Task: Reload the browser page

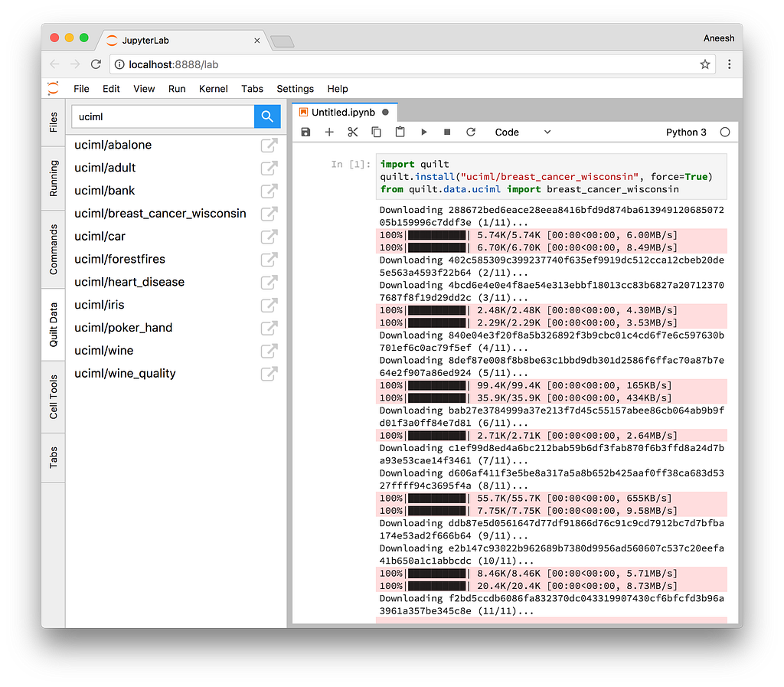Action: [x=96, y=64]
